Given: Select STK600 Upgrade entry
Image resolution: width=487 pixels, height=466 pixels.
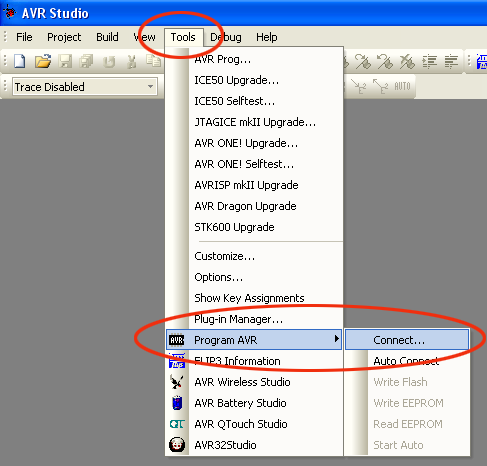Looking at the screenshot, I should [x=254, y=227].
